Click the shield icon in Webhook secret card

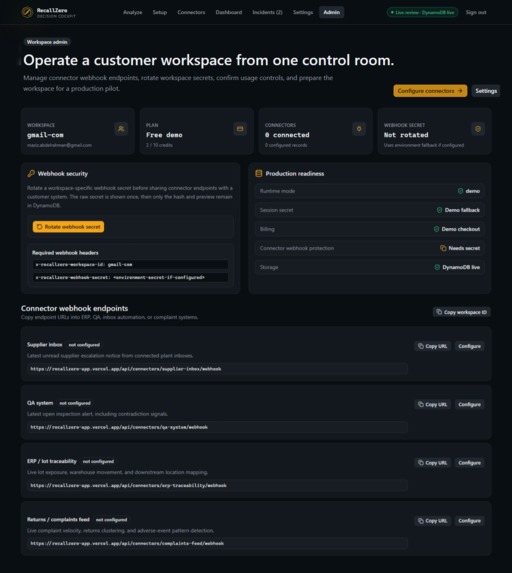point(478,129)
